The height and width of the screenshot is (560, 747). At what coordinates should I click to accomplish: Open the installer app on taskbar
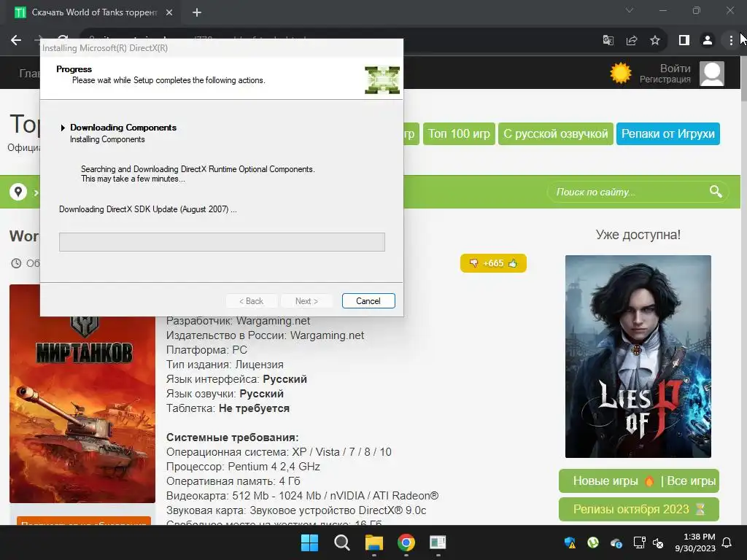coord(438,542)
